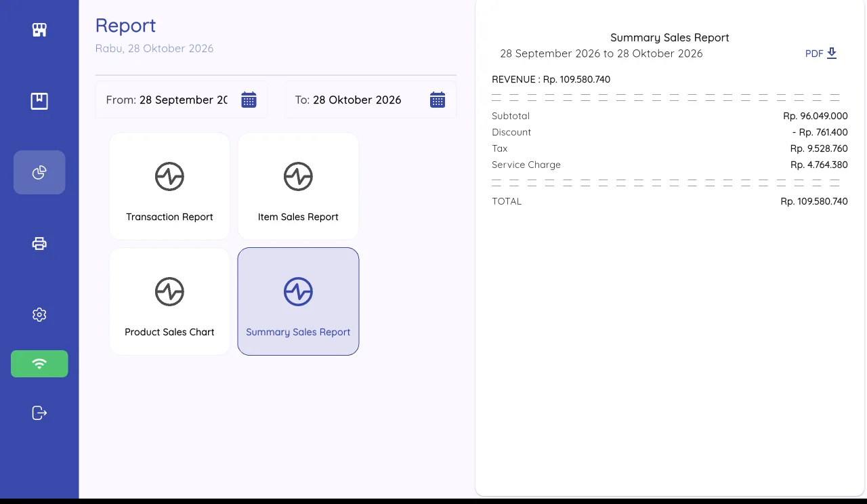The width and height of the screenshot is (867, 504).
Task: Open the printer icon in sidebar
Action: (39, 243)
